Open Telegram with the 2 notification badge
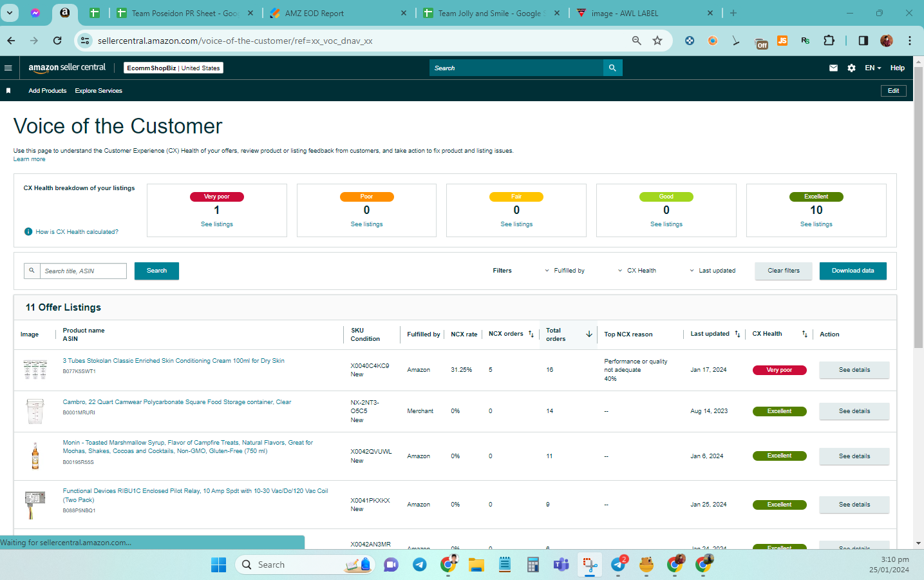Image resolution: width=924 pixels, height=580 pixels. (618, 565)
